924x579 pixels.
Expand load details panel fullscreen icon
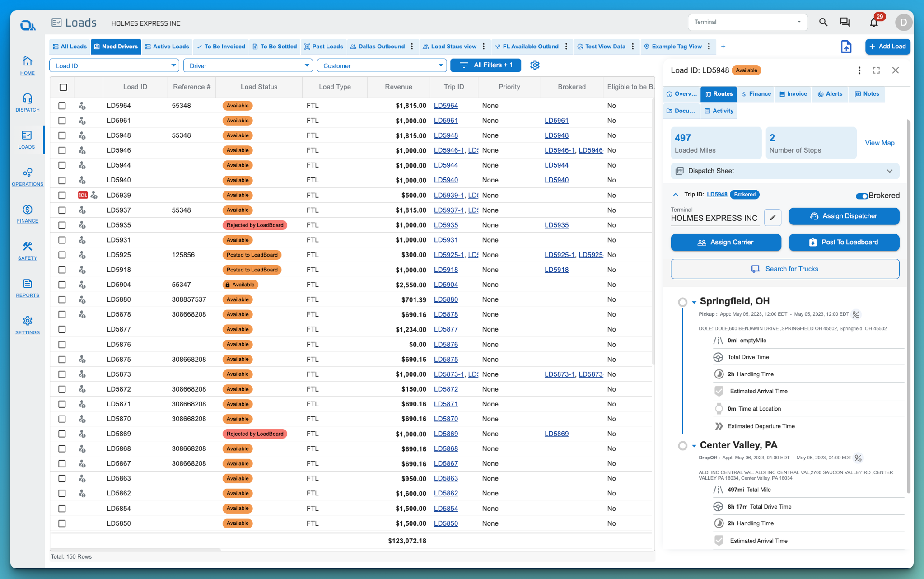(x=876, y=70)
